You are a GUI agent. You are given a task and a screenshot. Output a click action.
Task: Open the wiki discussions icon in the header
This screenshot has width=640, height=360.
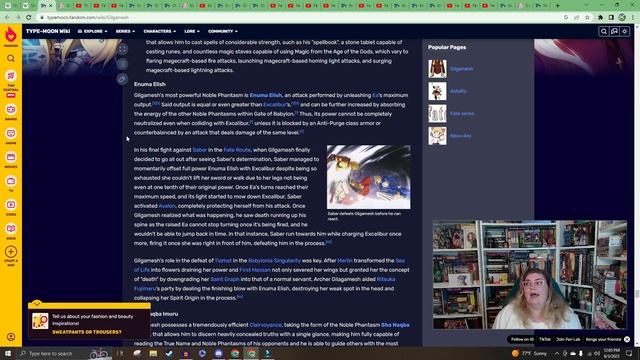(x=614, y=31)
